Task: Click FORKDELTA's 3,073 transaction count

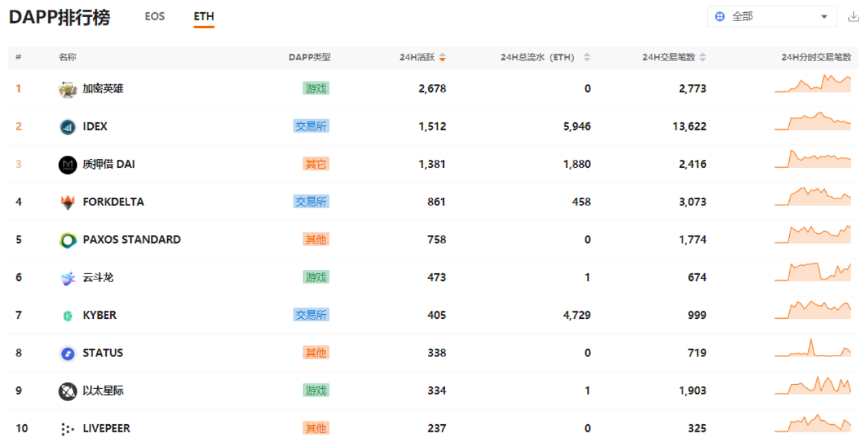Action: 693,202
